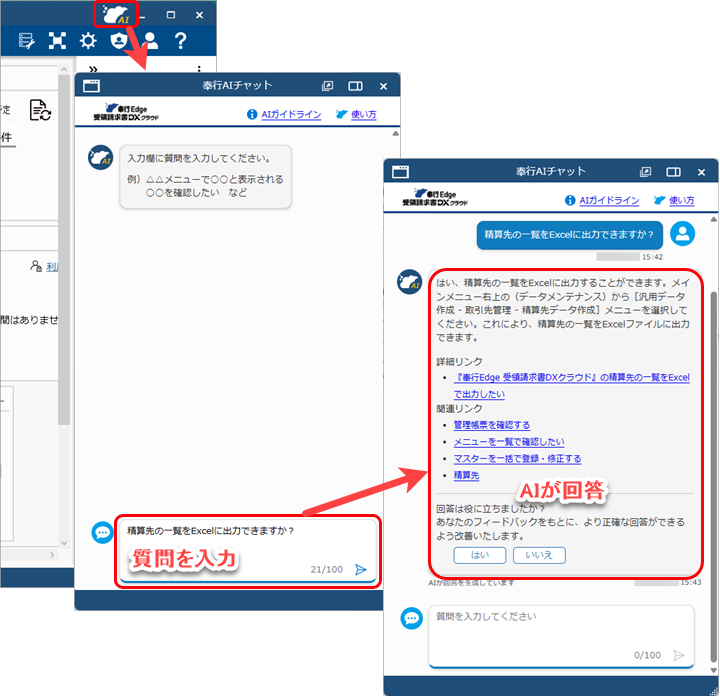Image resolution: width=720 pixels, height=696 pixels.
Task: Open the security shield user icon
Action: (x=118, y=41)
